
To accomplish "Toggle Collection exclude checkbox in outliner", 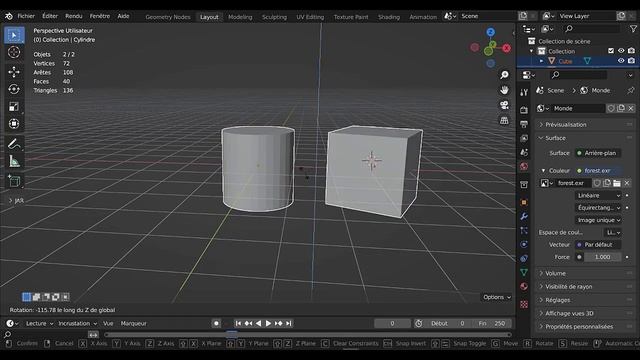I will click(611, 51).
